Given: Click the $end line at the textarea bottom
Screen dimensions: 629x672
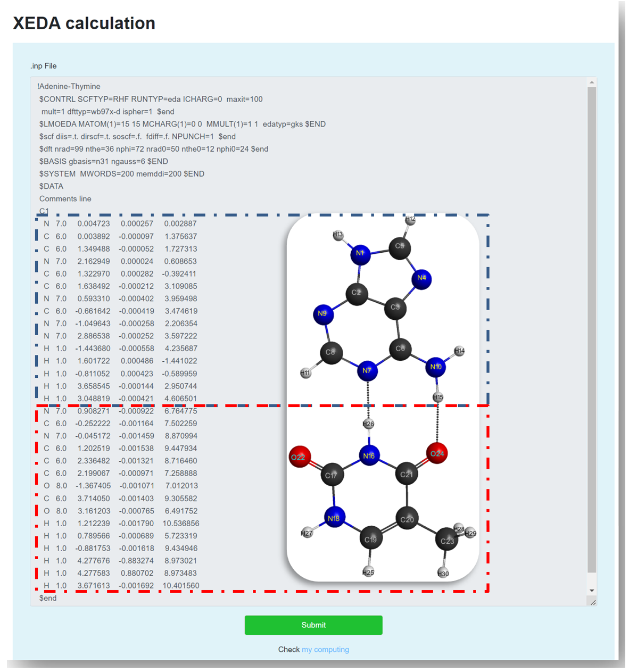Looking at the screenshot, I should (x=48, y=598).
